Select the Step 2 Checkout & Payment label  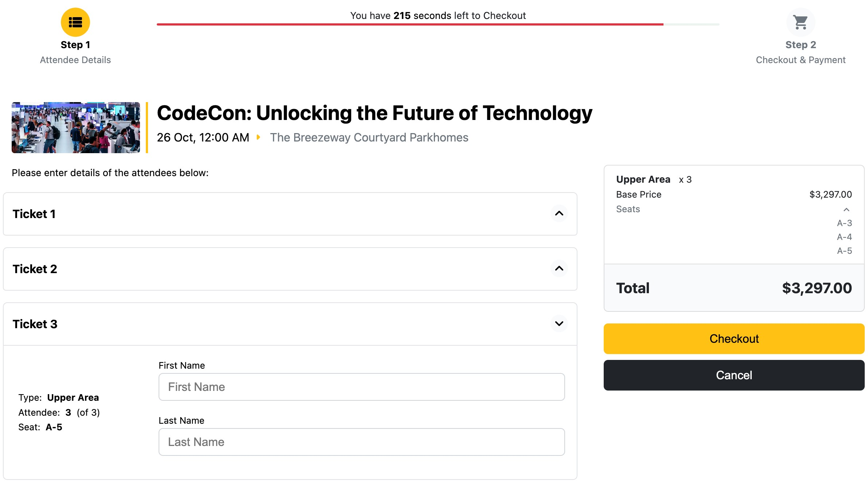tap(801, 60)
